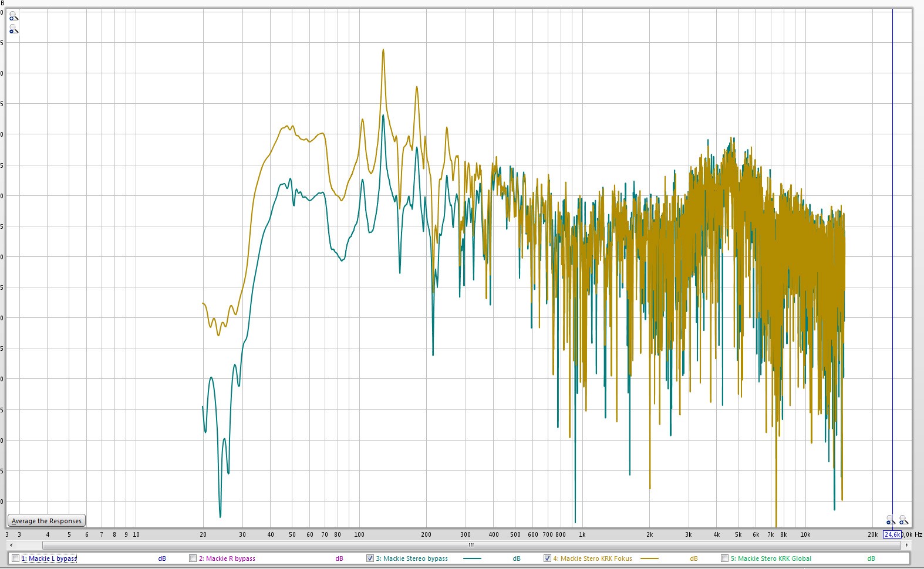Click the left arrow of the horizontal scrollbar
Image resolution: width=924 pixels, height=569 pixels.
[11, 545]
